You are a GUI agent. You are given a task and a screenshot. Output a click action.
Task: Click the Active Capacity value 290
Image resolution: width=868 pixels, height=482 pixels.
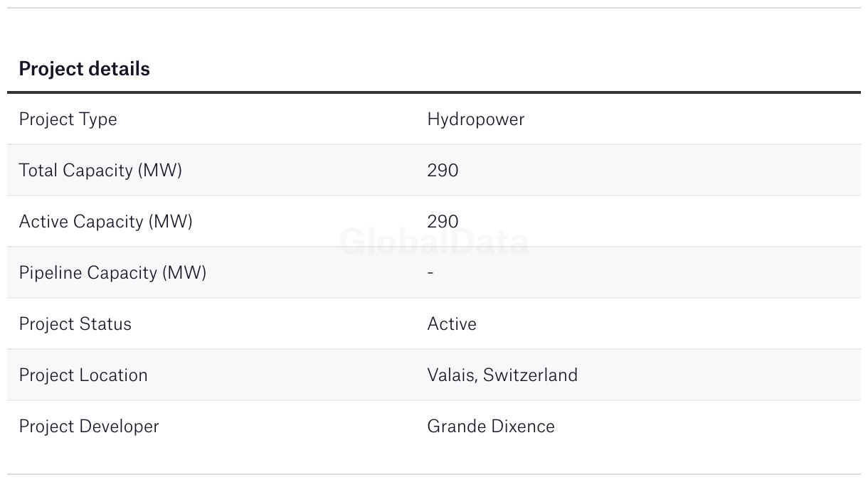pos(443,222)
